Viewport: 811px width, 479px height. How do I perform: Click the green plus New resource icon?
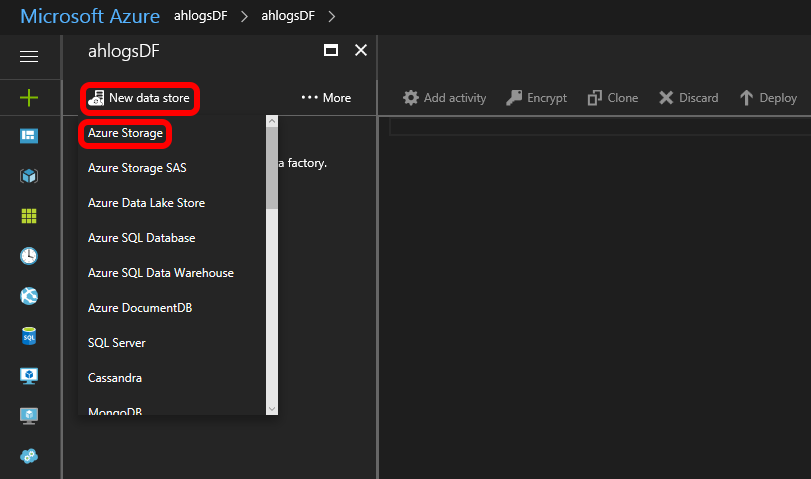[29, 98]
